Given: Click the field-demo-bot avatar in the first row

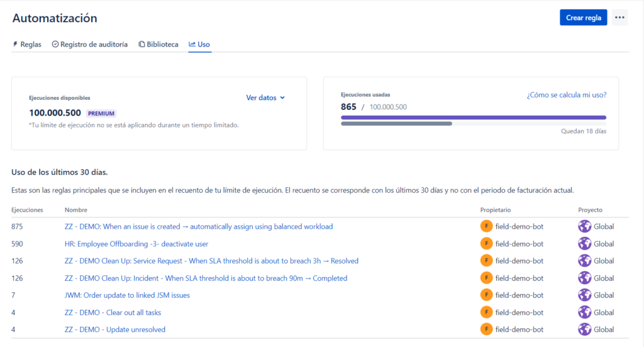Looking at the screenshot, I should [x=486, y=226].
